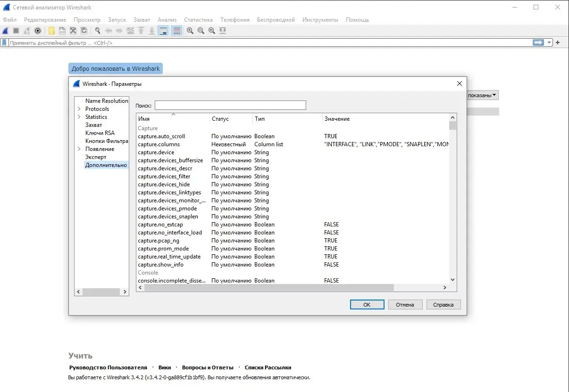The image size is (569, 392).
Task: Click the Go to previous packet arrow icon
Action: click(x=109, y=31)
